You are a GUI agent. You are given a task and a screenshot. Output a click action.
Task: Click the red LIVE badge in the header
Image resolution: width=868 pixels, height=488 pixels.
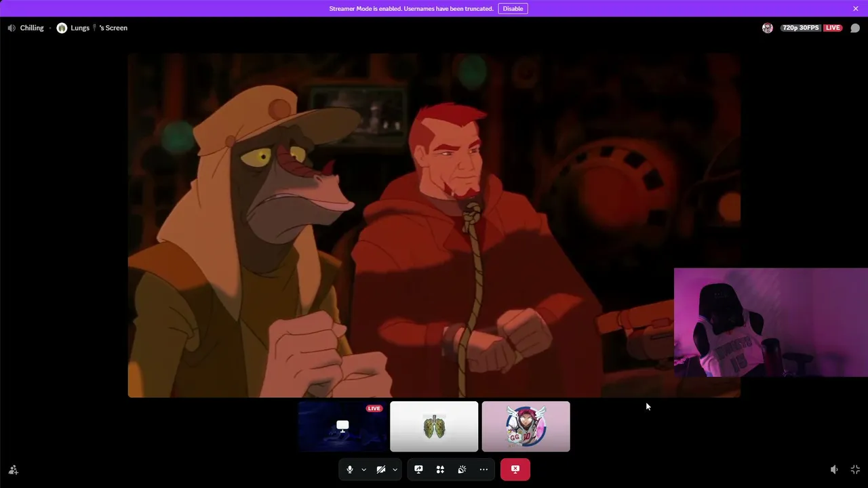833,28
